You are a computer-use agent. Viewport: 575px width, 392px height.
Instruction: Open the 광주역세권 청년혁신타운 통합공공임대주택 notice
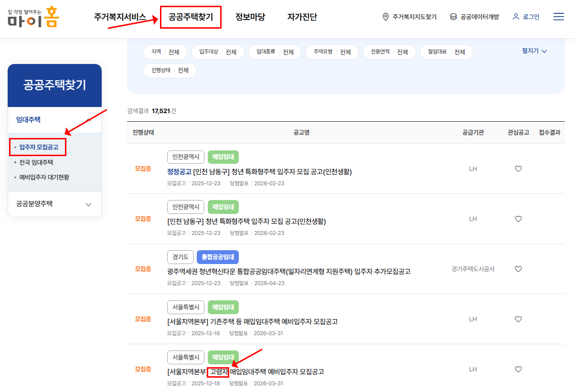click(x=289, y=272)
